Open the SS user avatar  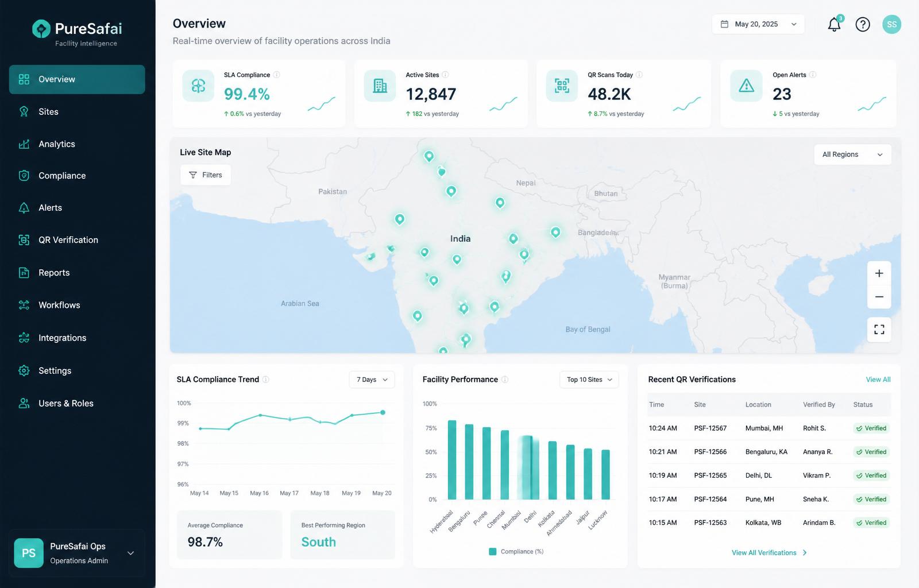coord(891,24)
